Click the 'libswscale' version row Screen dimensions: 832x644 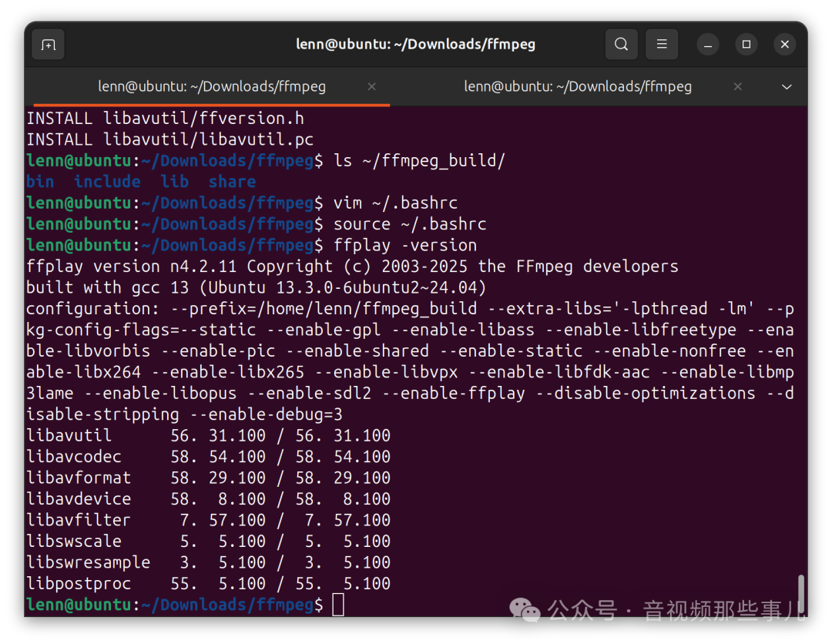(209, 542)
